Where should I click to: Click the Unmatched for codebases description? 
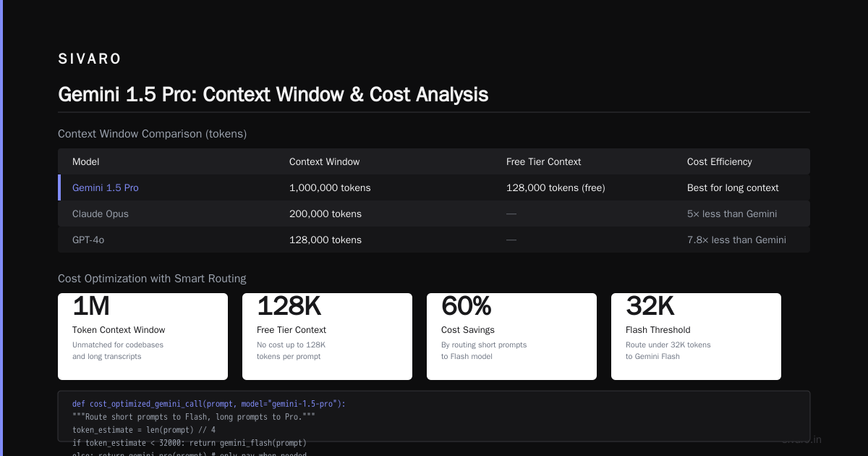pos(118,350)
